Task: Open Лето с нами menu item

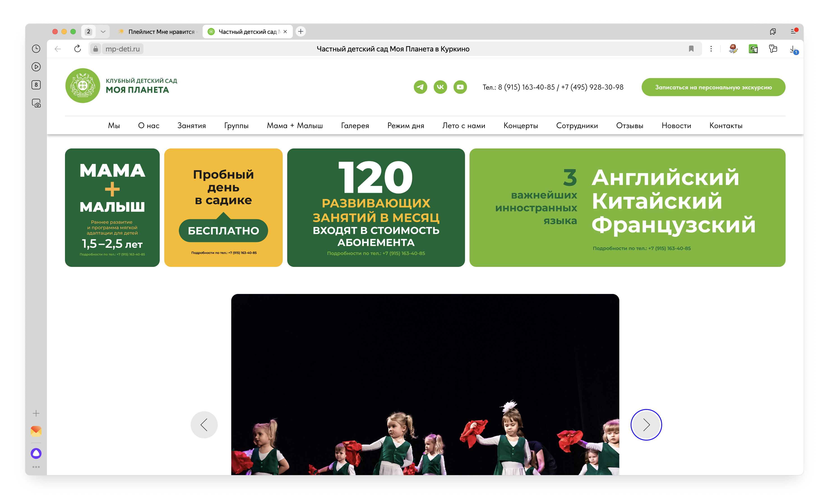Action: 464,125
